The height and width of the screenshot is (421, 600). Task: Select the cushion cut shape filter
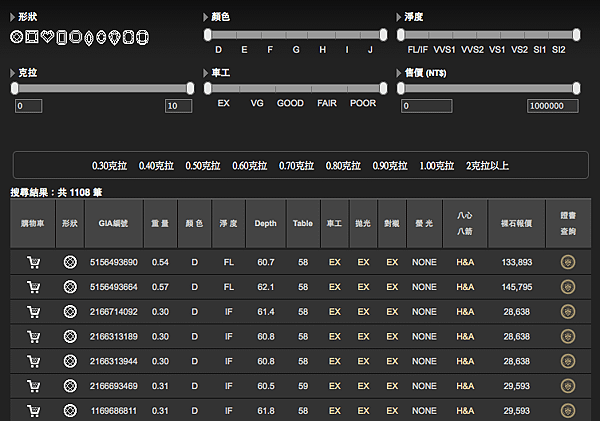(x=129, y=37)
